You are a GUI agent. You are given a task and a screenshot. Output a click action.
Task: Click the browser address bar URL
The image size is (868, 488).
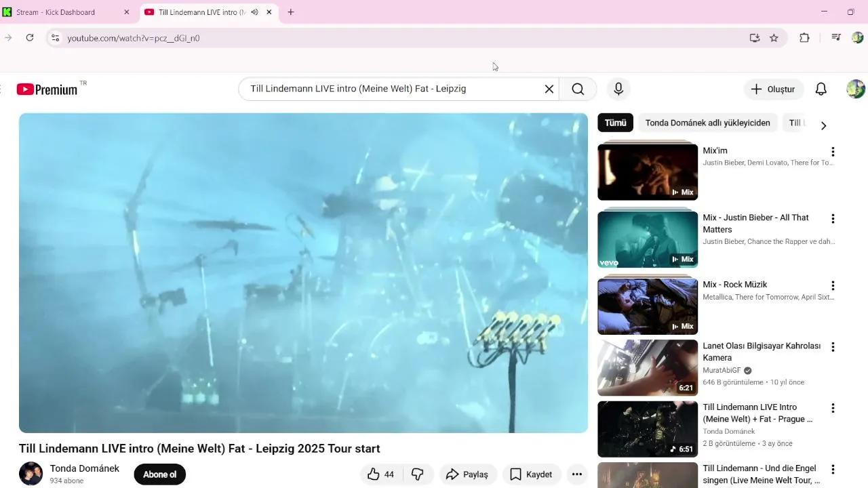(134, 38)
